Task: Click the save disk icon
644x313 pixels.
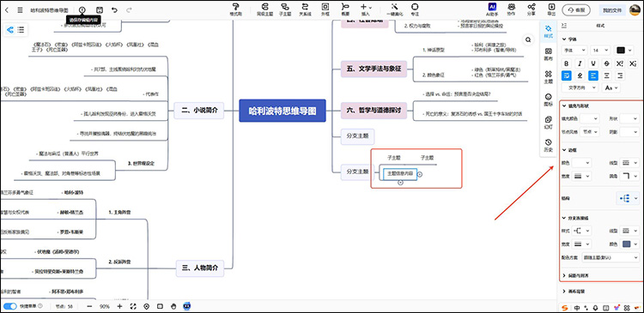Action: (99, 9)
